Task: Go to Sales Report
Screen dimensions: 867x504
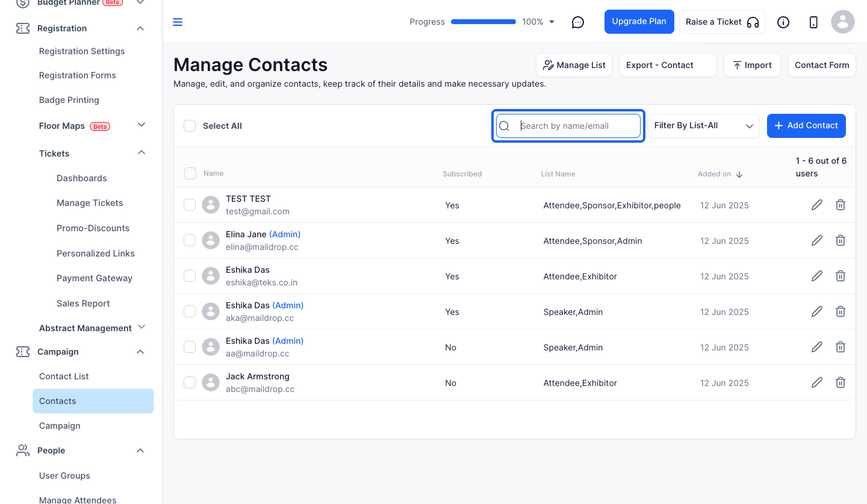Action: pyautogui.click(x=83, y=303)
